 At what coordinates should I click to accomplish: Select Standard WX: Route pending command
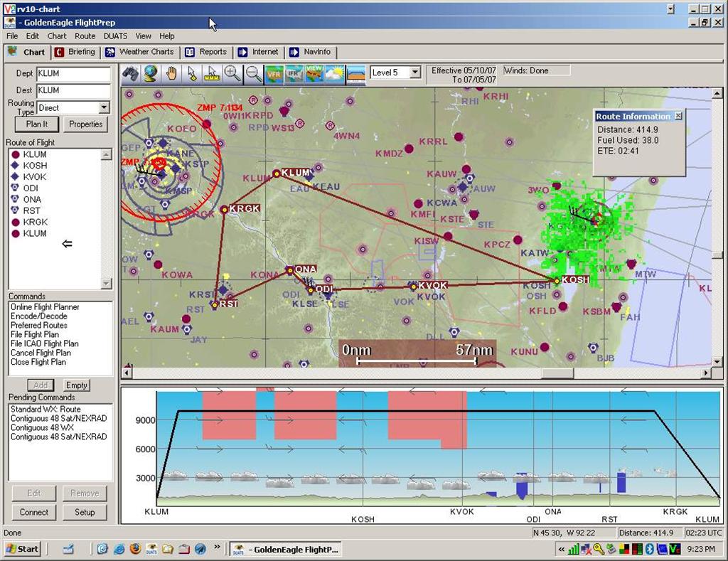point(46,409)
